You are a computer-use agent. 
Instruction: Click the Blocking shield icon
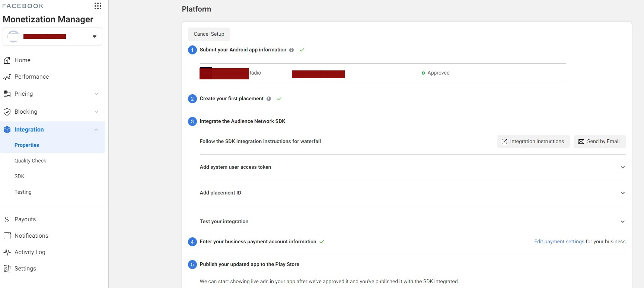[x=7, y=112]
